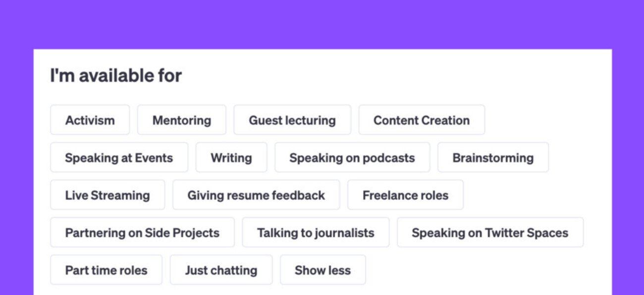Select Giving resume feedback option
The height and width of the screenshot is (295, 644).
(256, 195)
